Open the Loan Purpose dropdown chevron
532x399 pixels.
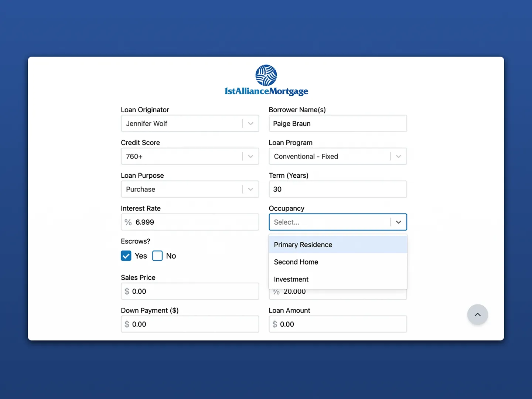click(250, 190)
